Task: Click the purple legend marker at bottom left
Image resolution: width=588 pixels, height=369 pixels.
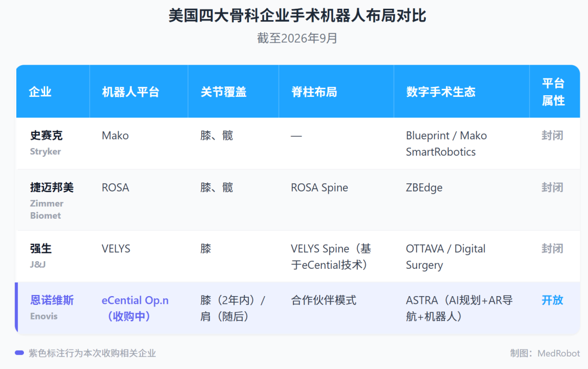Action: [x=20, y=353]
